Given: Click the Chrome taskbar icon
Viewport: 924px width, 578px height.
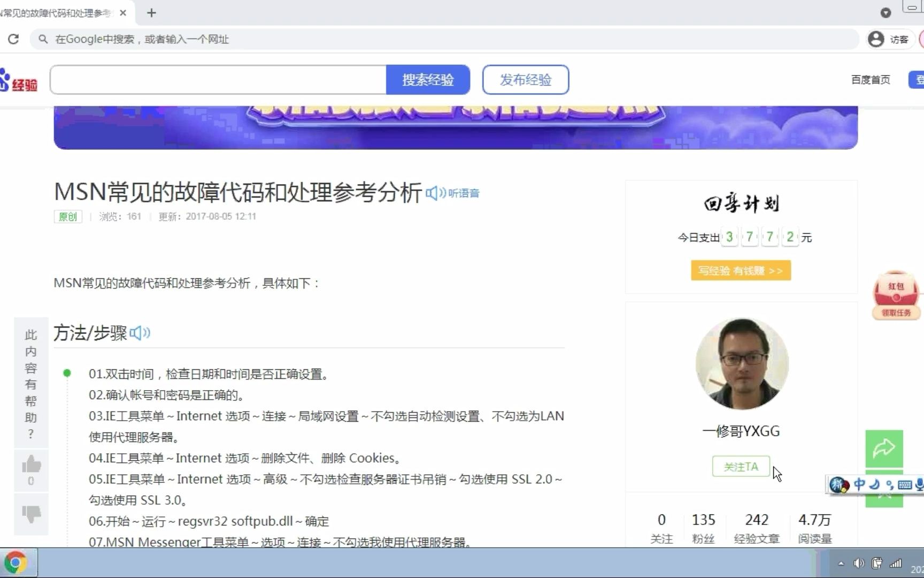Looking at the screenshot, I should [x=16, y=563].
